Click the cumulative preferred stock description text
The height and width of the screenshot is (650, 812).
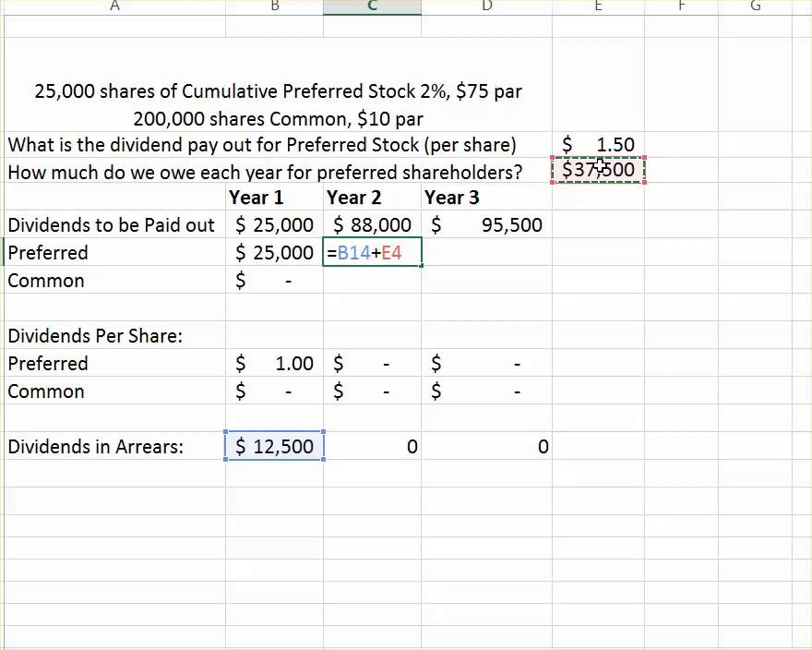click(278, 91)
